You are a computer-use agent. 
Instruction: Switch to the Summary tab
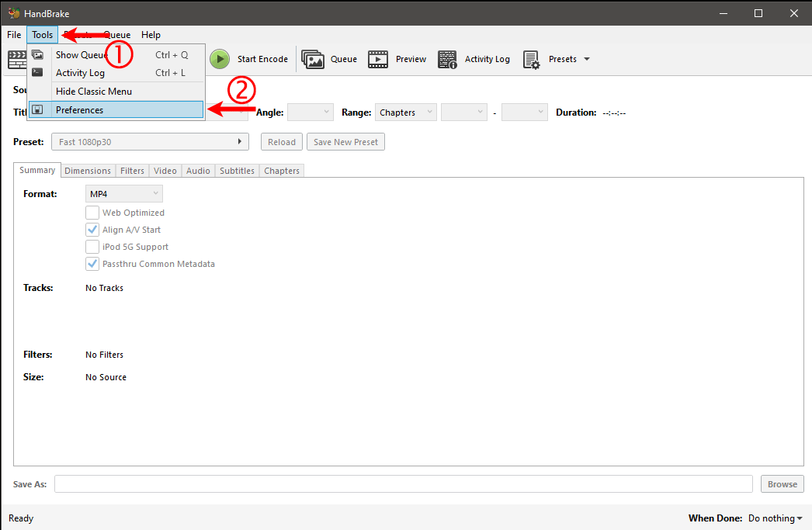pos(37,170)
